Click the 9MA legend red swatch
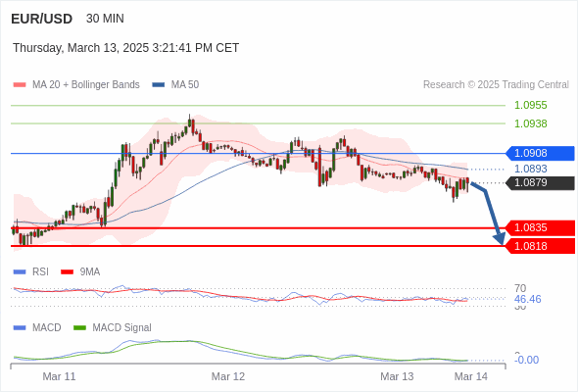 [67, 272]
